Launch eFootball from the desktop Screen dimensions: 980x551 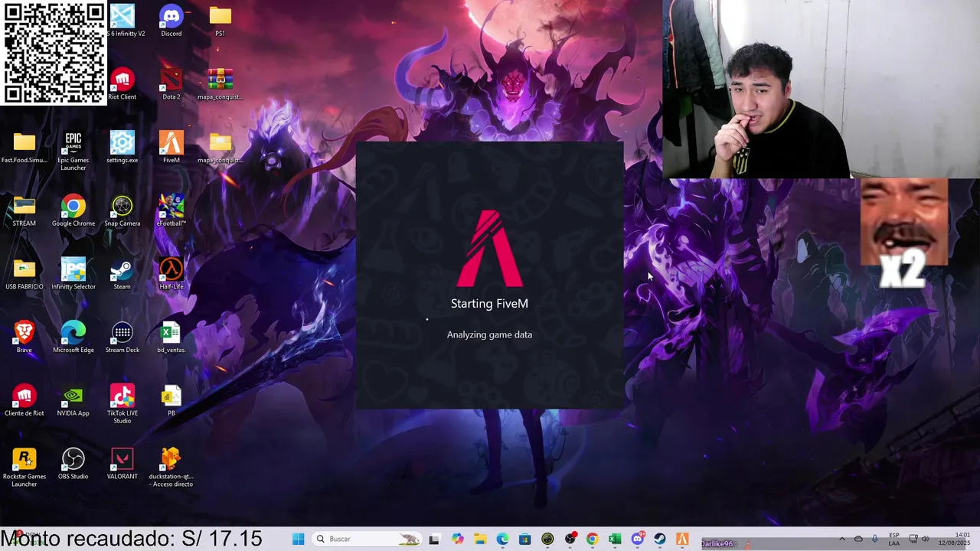[171, 210]
